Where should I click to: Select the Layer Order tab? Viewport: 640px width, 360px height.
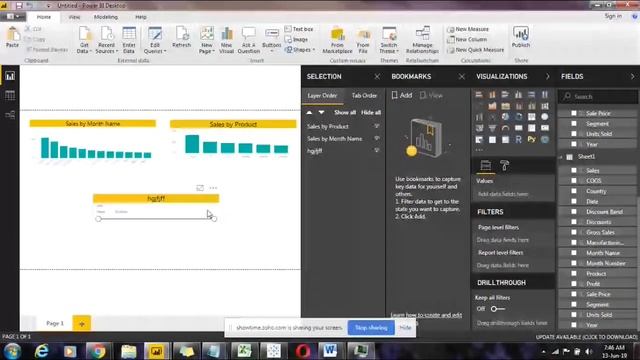322,96
